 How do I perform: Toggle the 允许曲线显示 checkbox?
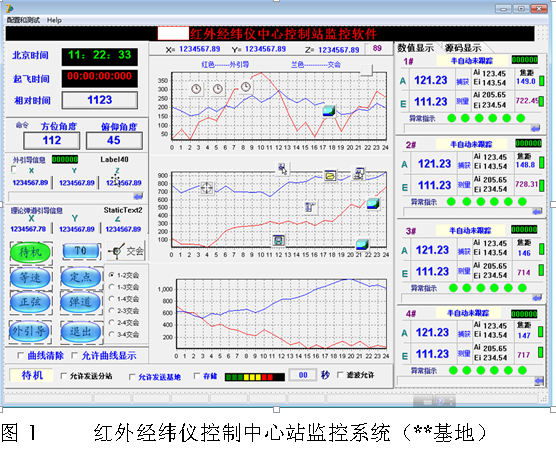click(74, 355)
